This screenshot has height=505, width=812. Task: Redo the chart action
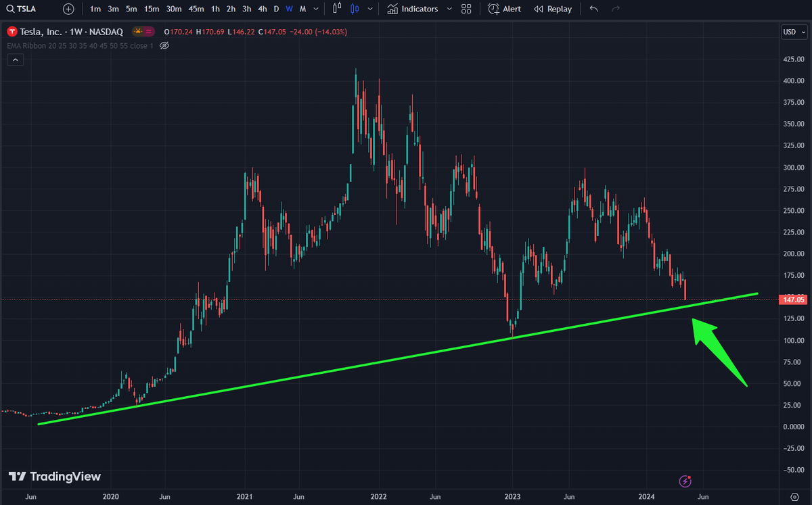(615, 9)
